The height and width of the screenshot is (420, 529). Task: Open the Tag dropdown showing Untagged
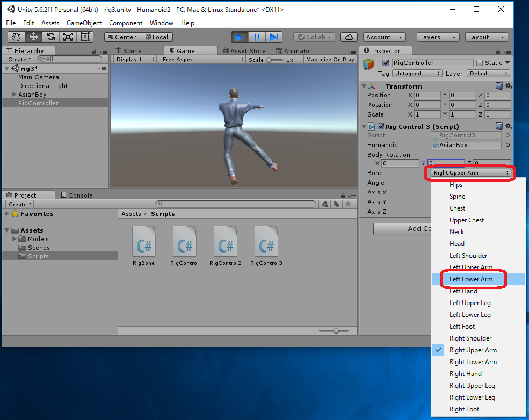click(414, 74)
